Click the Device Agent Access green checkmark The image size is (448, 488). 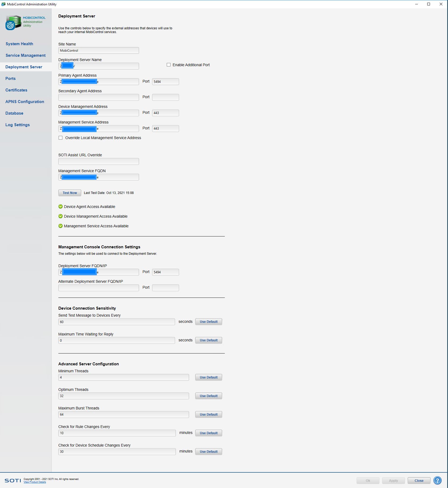point(61,207)
